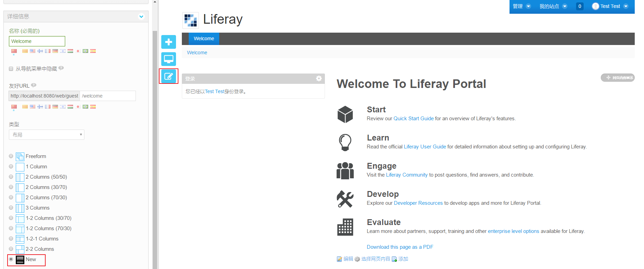Select Spain flag under name field
Viewport: 644px width, 269px height.
[93, 51]
